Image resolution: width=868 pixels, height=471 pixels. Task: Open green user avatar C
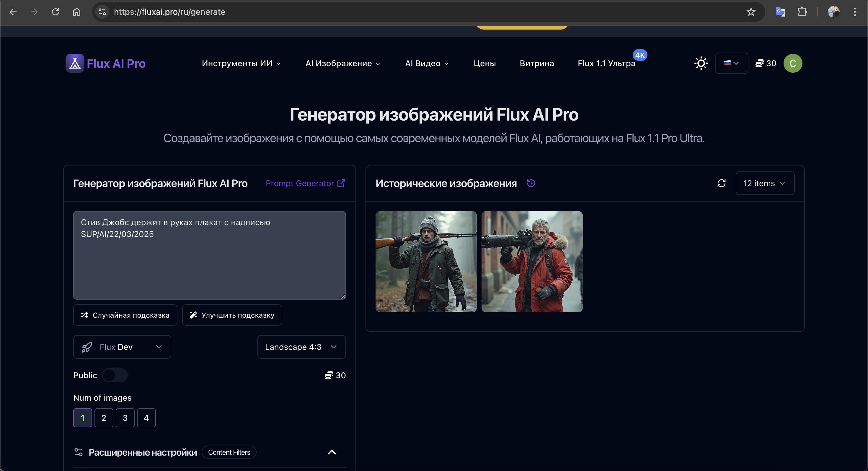click(x=793, y=64)
